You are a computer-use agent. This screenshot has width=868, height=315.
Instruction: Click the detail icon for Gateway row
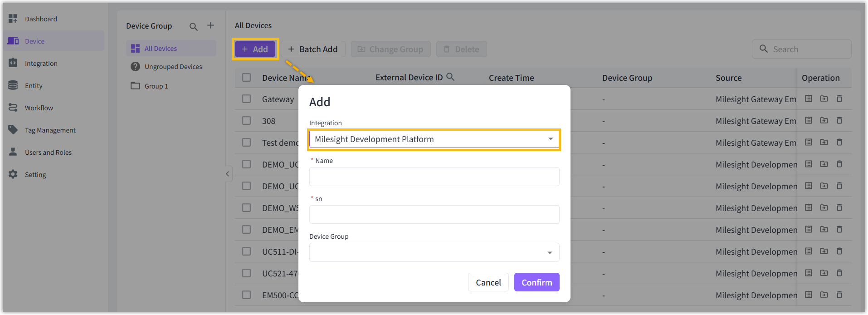pyautogui.click(x=809, y=98)
